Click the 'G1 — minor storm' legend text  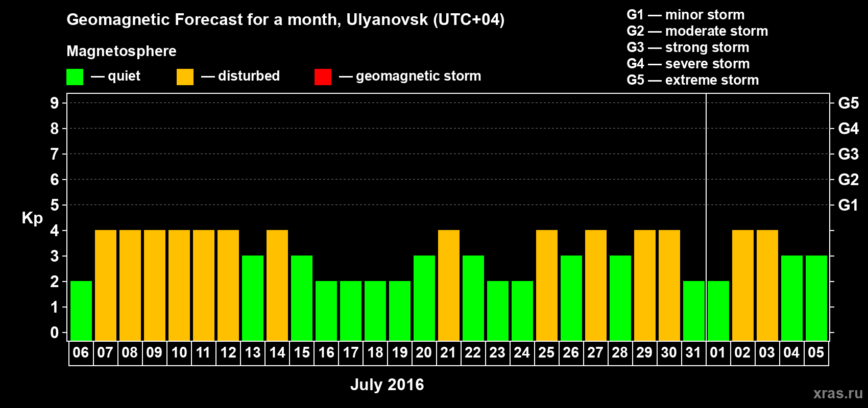click(x=686, y=15)
